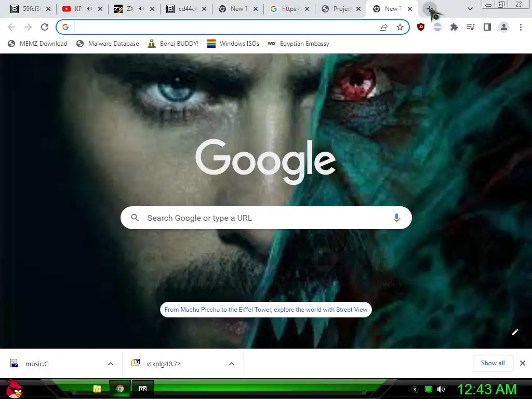Viewport: 532px width, 399px height.
Task: Open file explorer from the taskbar
Action: pyautogui.click(x=97, y=389)
